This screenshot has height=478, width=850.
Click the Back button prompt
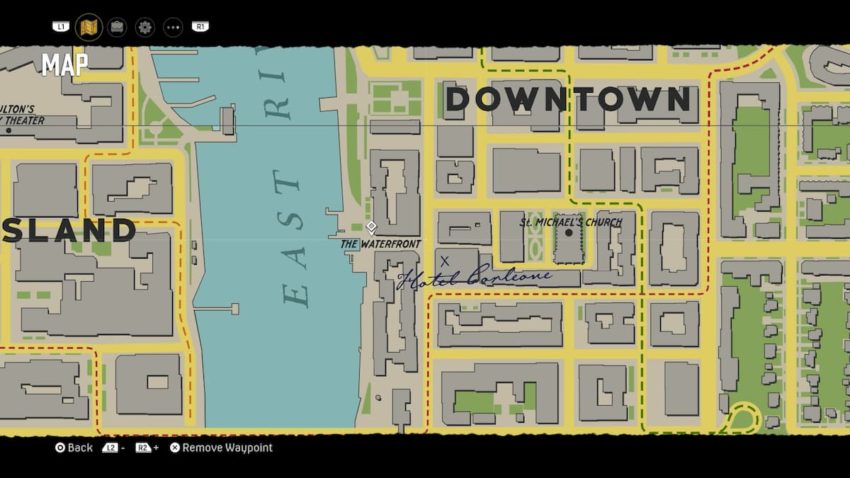[74, 448]
